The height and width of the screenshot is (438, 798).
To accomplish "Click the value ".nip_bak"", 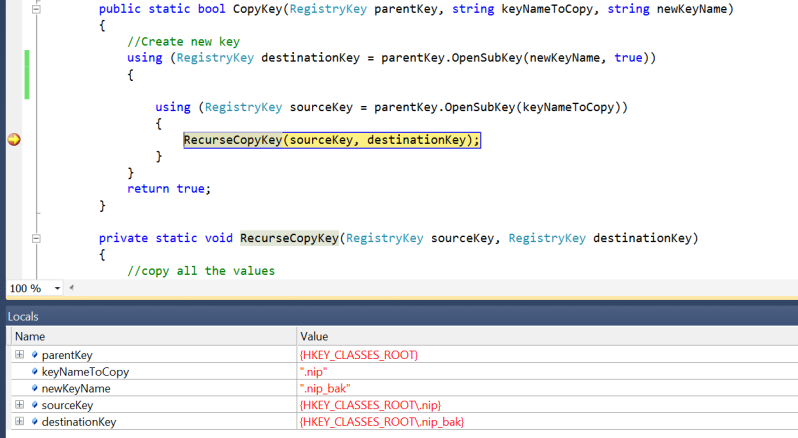I will pyautogui.click(x=325, y=389).
